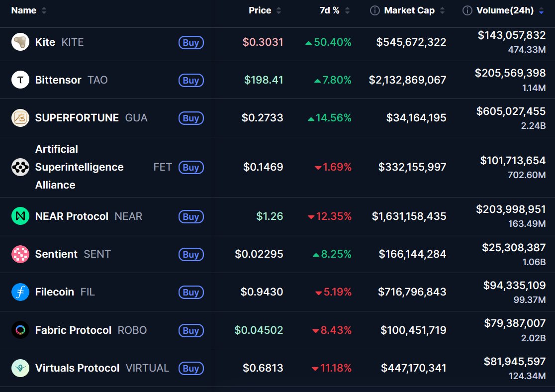The height and width of the screenshot is (392, 555).
Task: Open the Filecoin coin page link
Action: pyautogui.click(x=55, y=292)
